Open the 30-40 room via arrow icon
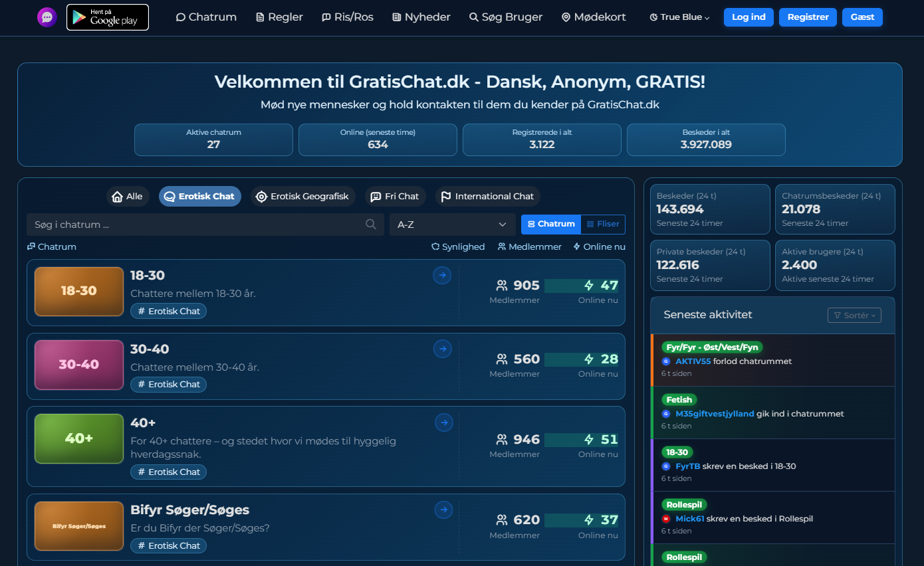Viewport: 924px width, 566px height. point(442,349)
